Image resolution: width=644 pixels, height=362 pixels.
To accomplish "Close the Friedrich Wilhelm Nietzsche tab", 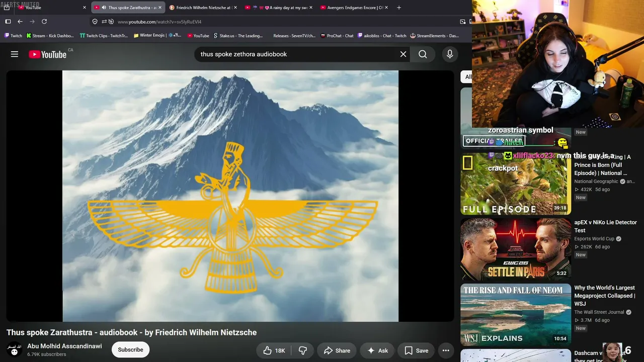I will (x=235, y=8).
